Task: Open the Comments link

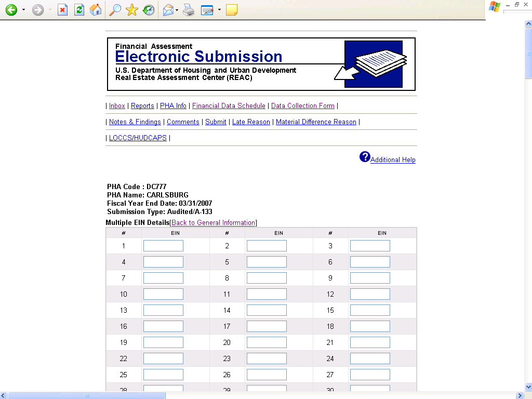Action: click(x=183, y=122)
